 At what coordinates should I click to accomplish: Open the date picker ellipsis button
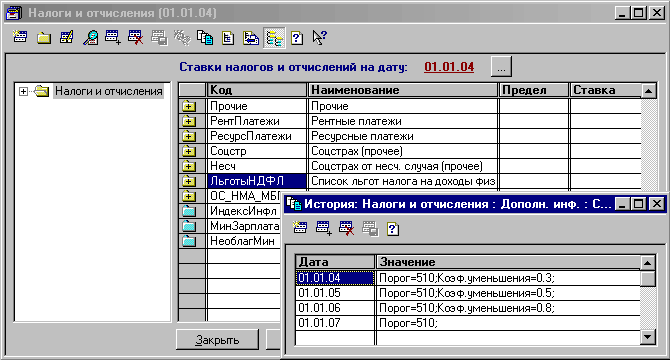[501, 67]
